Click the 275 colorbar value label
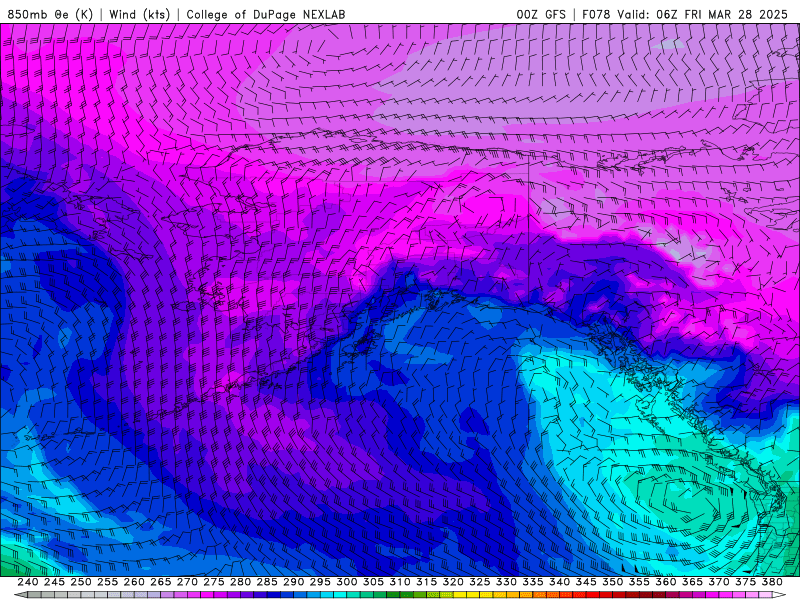This screenshot has width=800, height=600. tap(213, 582)
